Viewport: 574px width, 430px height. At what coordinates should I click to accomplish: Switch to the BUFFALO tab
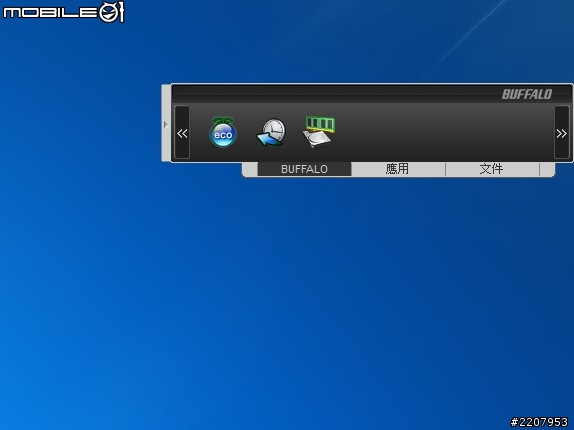pos(304,169)
